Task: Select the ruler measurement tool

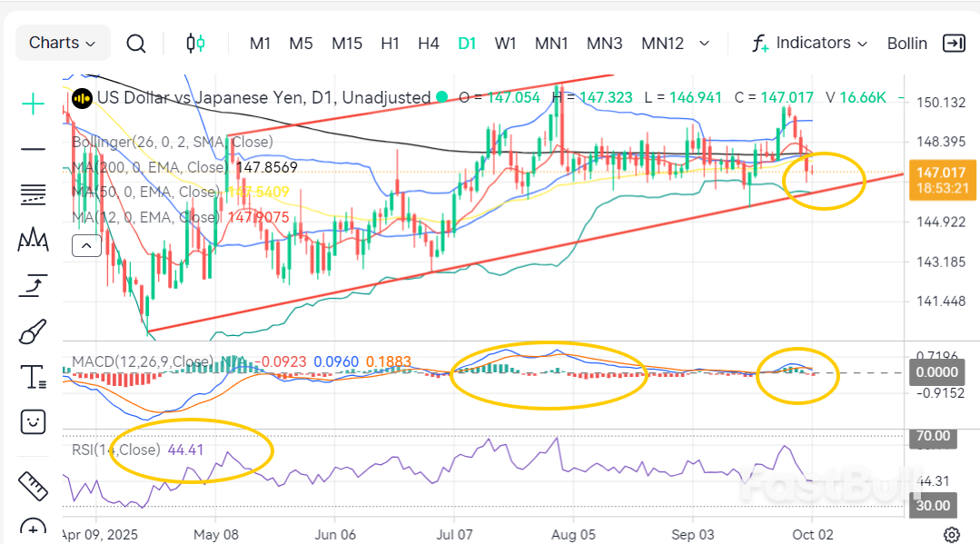Action: coord(33,487)
